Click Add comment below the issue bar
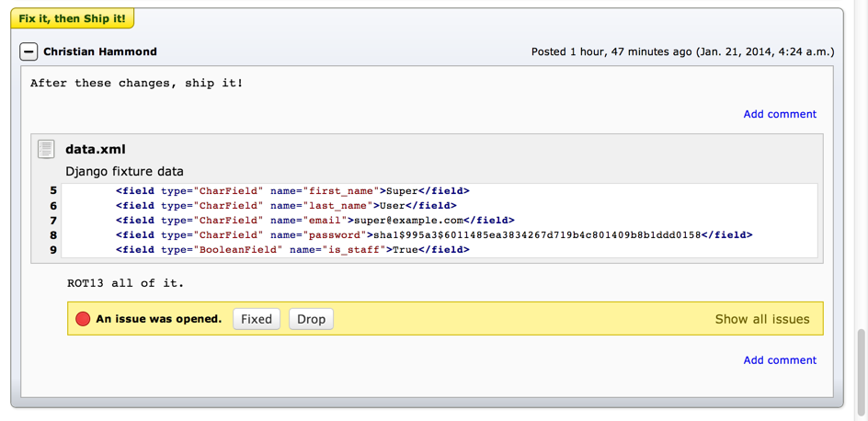Viewport: 868px width, 421px height. point(779,360)
